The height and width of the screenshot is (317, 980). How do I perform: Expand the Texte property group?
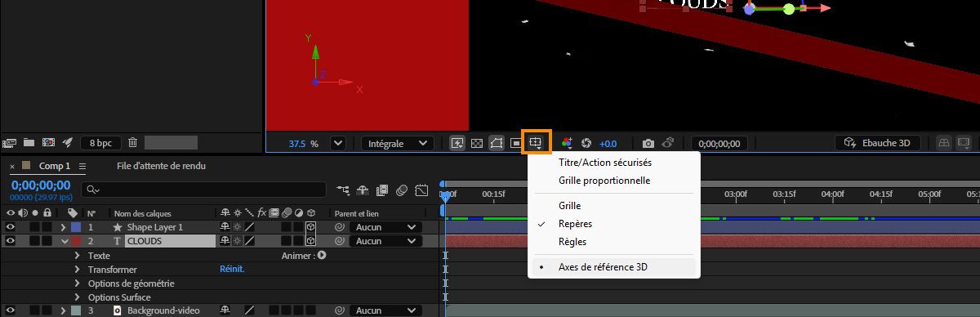click(x=78, y=255)
